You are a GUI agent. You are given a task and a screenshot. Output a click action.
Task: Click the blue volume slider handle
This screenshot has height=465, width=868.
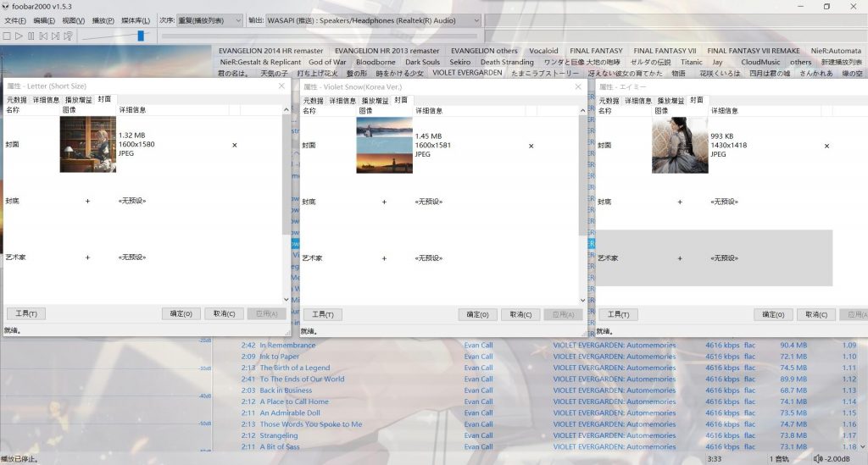tap(141, 36)
